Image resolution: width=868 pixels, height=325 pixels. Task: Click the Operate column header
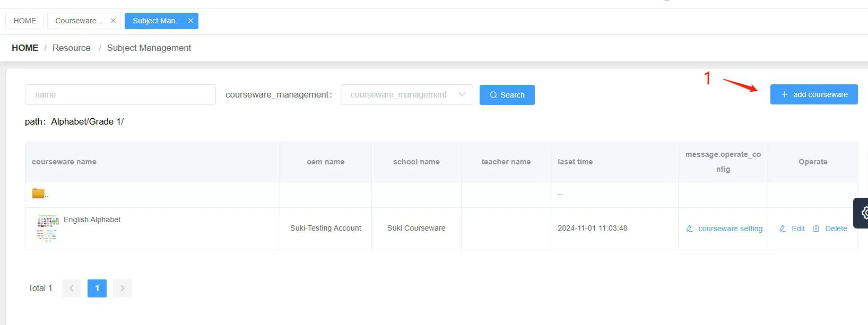pos(813,162)
